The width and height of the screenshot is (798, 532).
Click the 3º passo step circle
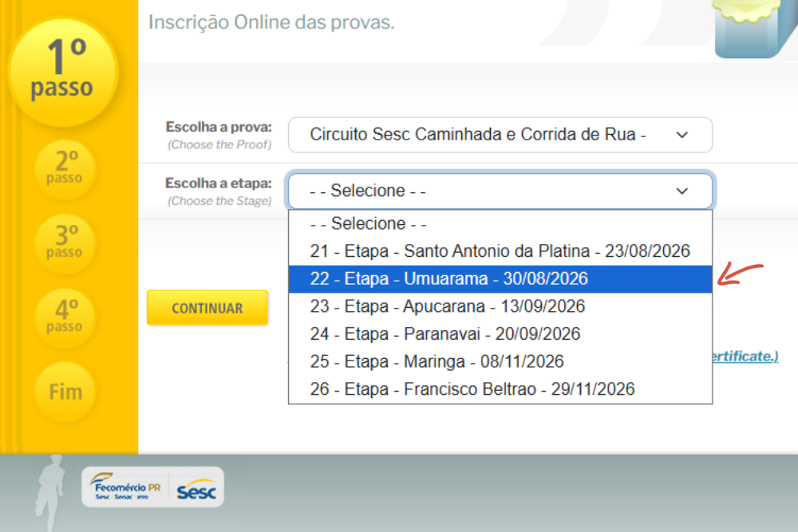tap(65, 243)
